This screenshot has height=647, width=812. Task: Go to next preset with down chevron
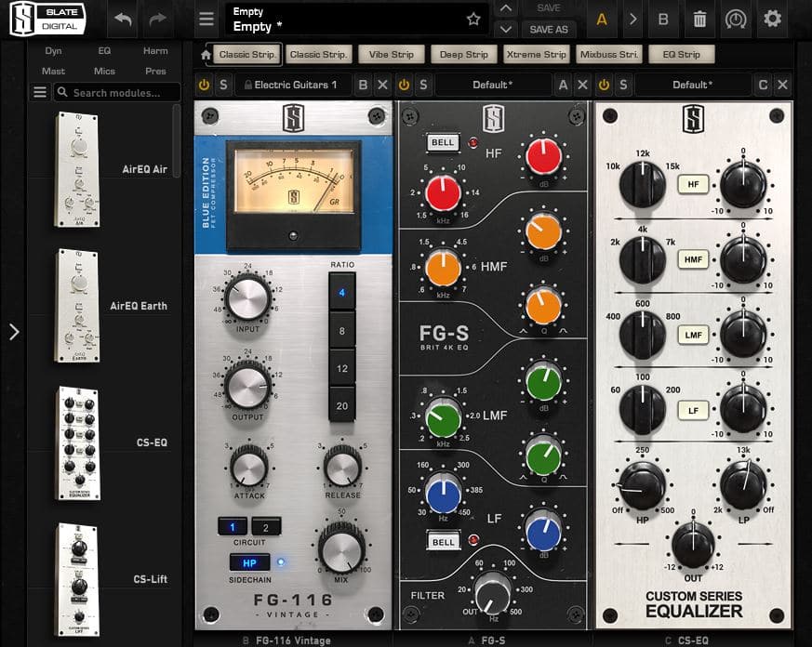click(x=505, y=30)
